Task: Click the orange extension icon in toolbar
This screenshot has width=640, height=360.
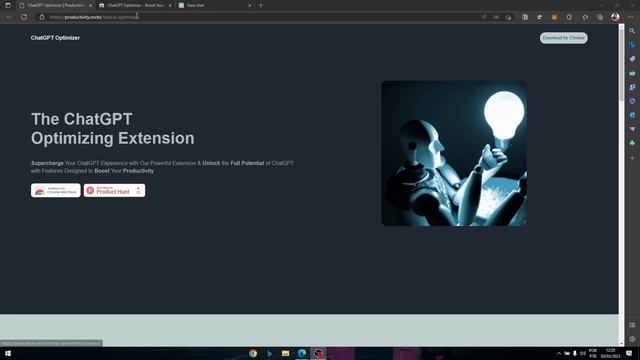Action: [x=554, y=17]
